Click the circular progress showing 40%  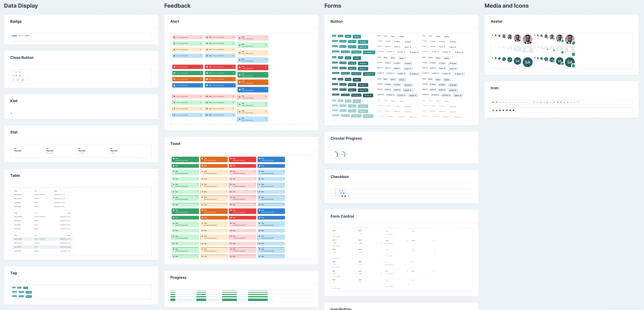343,154
